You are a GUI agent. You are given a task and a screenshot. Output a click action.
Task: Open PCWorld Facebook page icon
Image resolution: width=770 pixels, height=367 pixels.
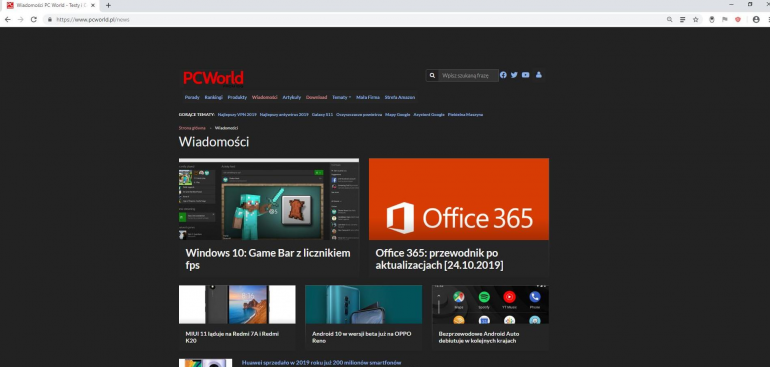point(503,75)
